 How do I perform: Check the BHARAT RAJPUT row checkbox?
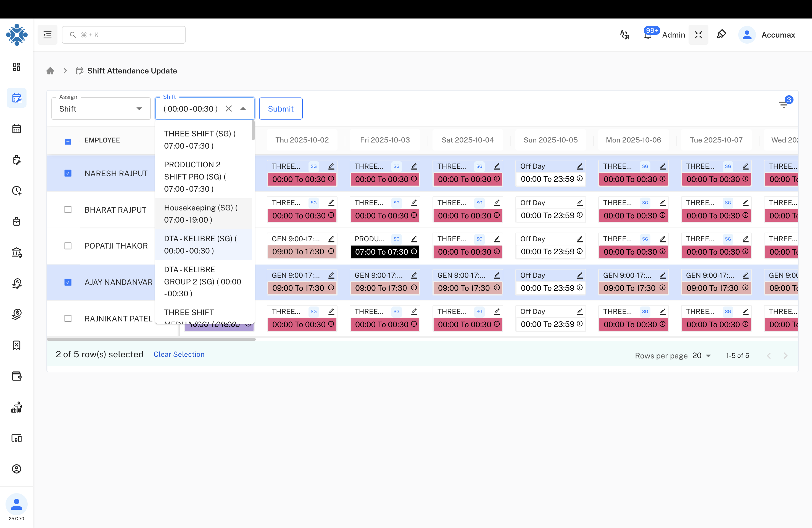pos(68,209)
